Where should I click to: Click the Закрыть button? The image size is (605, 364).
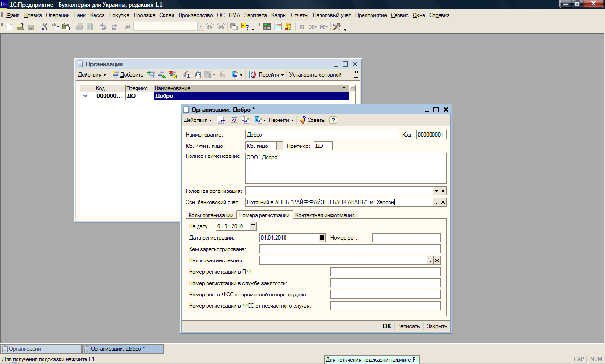(437, 326)
